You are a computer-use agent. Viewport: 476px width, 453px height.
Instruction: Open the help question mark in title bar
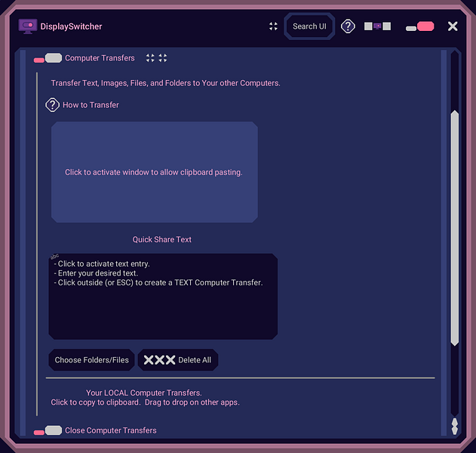click(348, 26)
